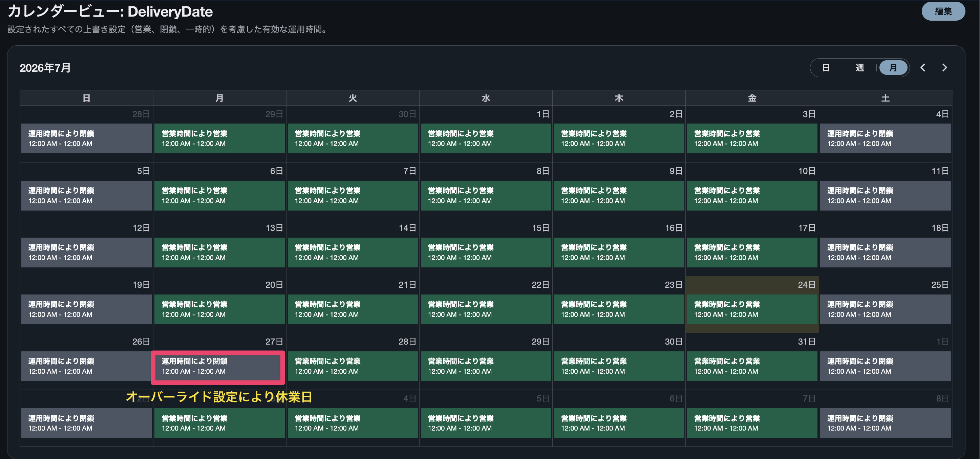Select the 13日 date number
The width and height of the screenshot is (980, 459).
pos(274,228)
